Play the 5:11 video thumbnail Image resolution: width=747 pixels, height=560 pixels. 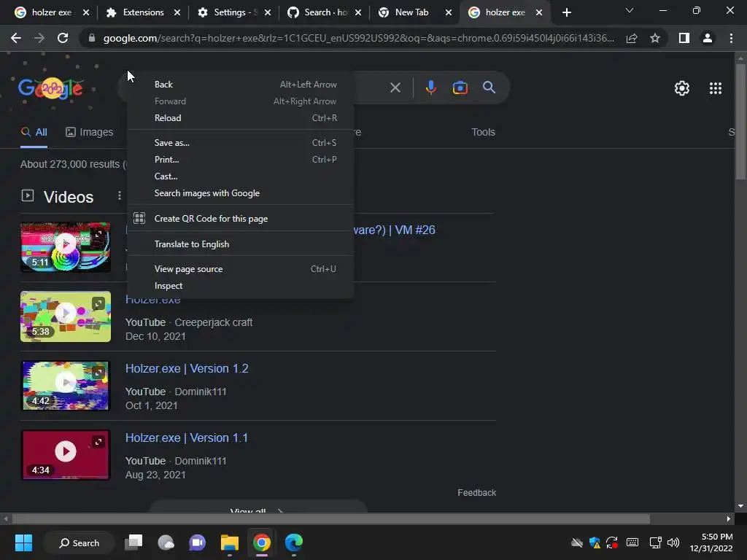[x=65, y=246]
